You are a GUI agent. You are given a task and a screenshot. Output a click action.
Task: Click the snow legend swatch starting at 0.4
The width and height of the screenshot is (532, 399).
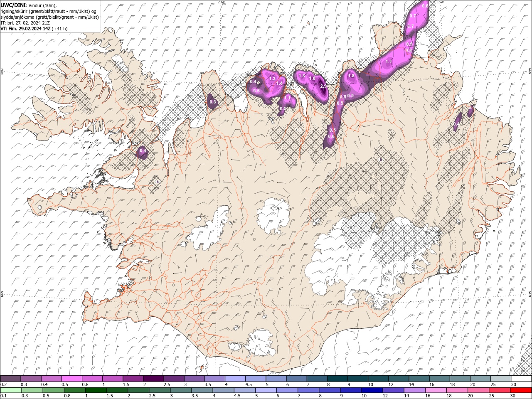[x=52, y=379]
